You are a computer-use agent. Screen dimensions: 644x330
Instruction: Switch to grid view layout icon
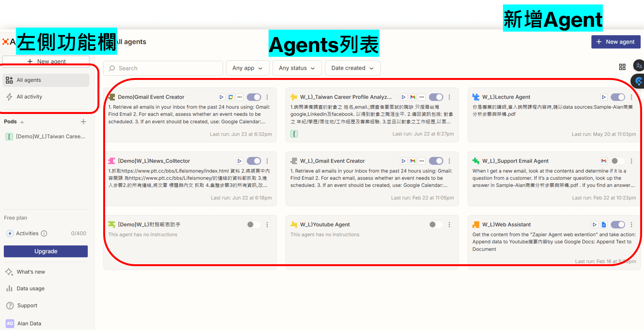[x=622, y=67]
